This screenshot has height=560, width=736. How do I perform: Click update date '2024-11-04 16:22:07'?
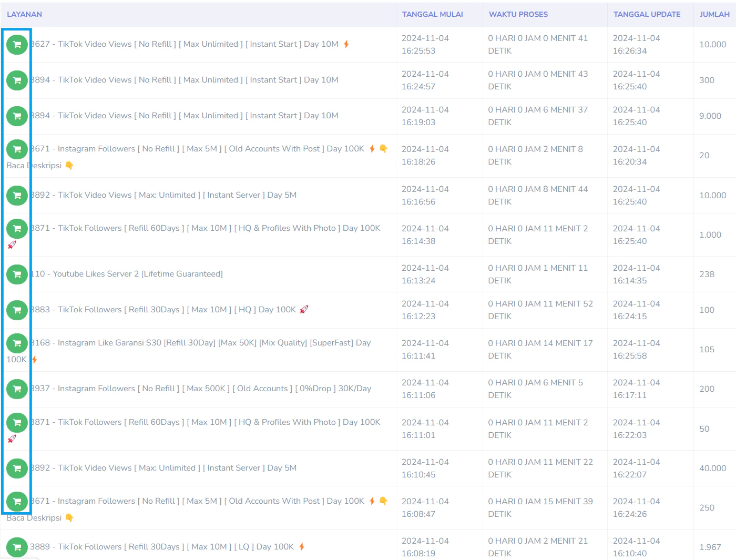tap(636, 469)
